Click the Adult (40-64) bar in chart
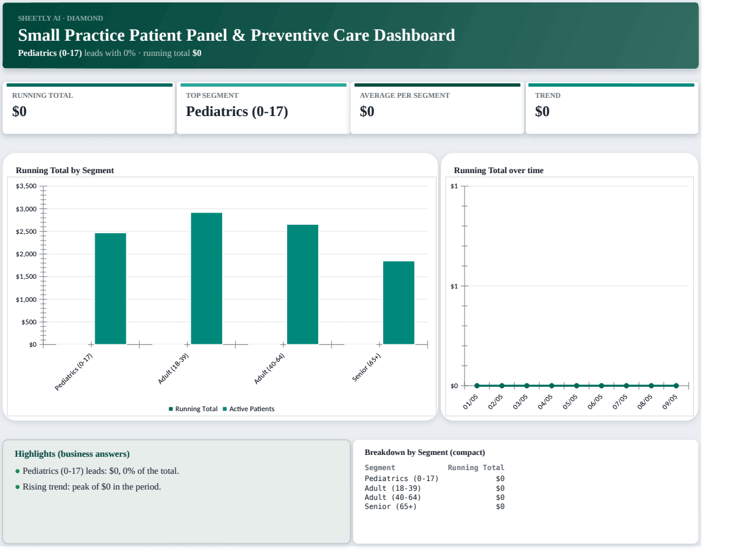The width and height of the screenshot is (745, 560). [x=302, y=284]
